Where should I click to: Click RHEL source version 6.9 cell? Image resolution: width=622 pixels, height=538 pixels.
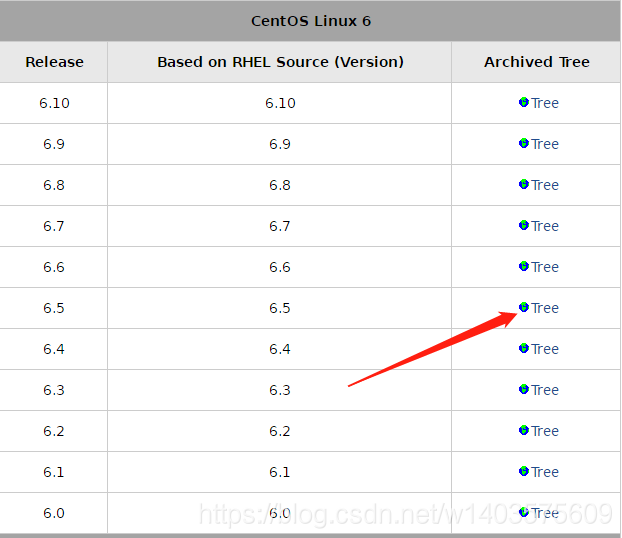[280, 144]
